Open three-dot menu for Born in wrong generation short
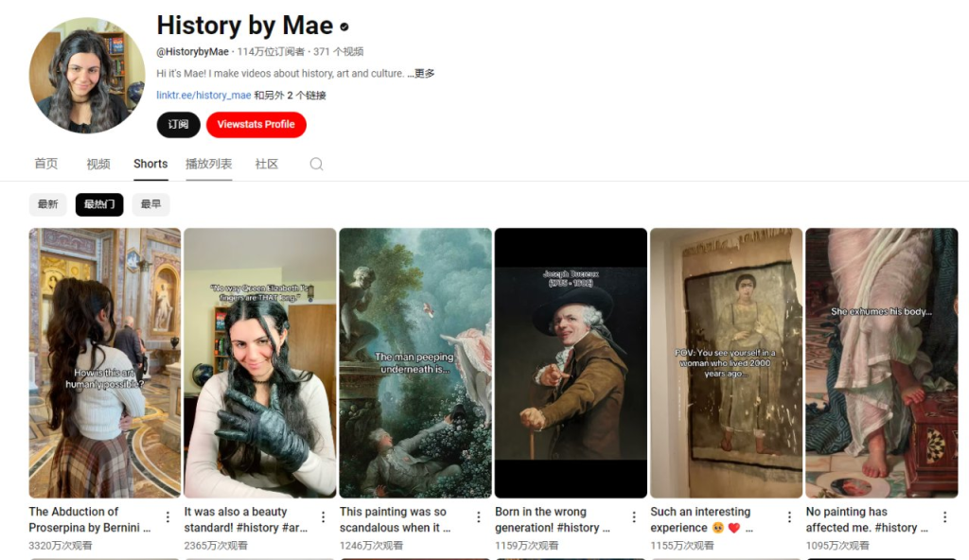 [x=634, y=516]
